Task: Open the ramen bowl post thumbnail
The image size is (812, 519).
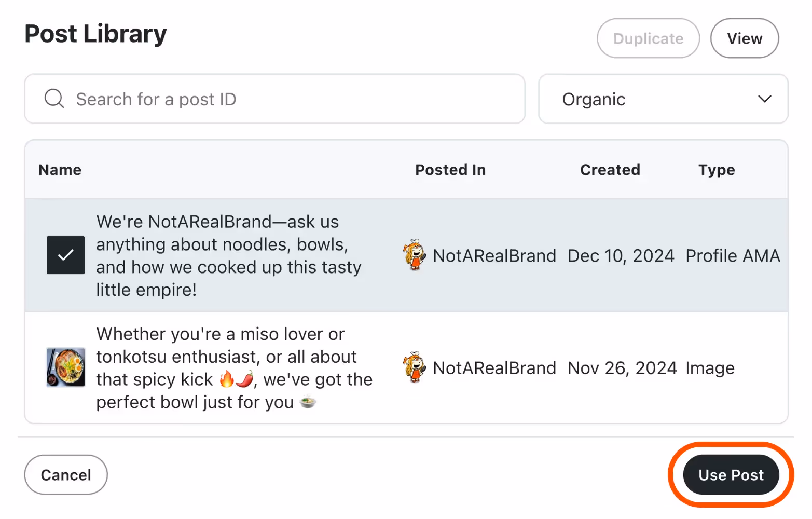Action: coord(65,367)
